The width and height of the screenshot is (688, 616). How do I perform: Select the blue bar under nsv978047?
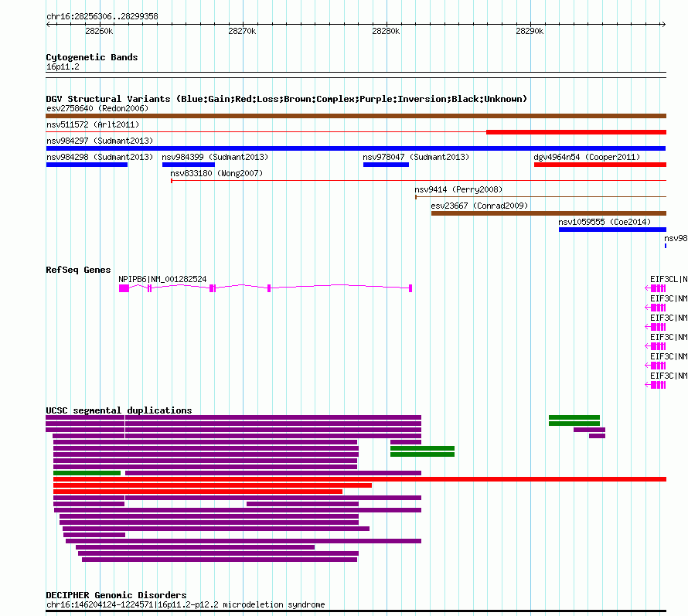[386, 165]
